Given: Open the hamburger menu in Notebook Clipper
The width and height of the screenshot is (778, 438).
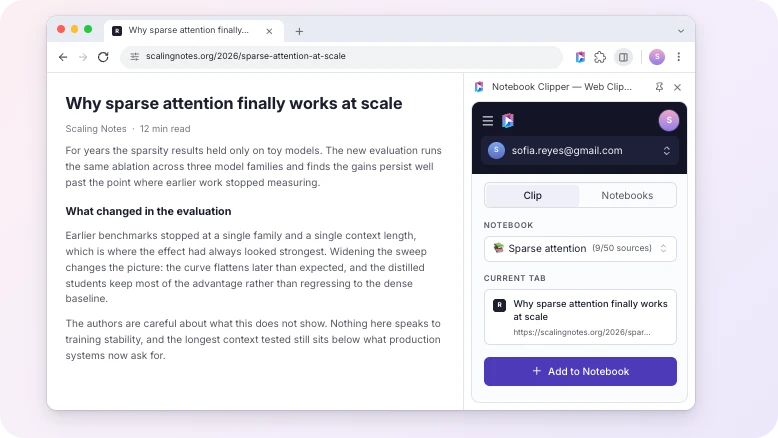Looking at the screenshot, I should click(488, 121).
